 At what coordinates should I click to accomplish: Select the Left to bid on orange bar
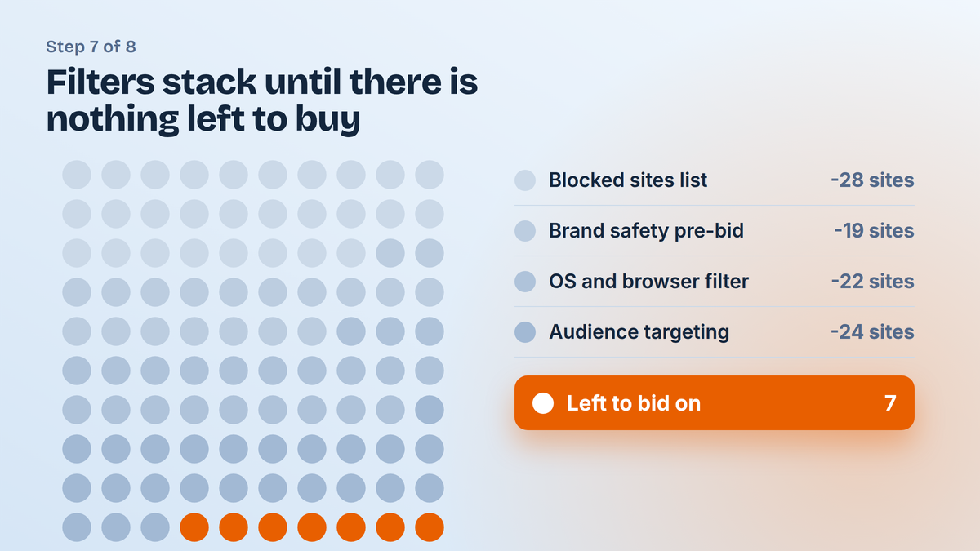pos(715,402)
